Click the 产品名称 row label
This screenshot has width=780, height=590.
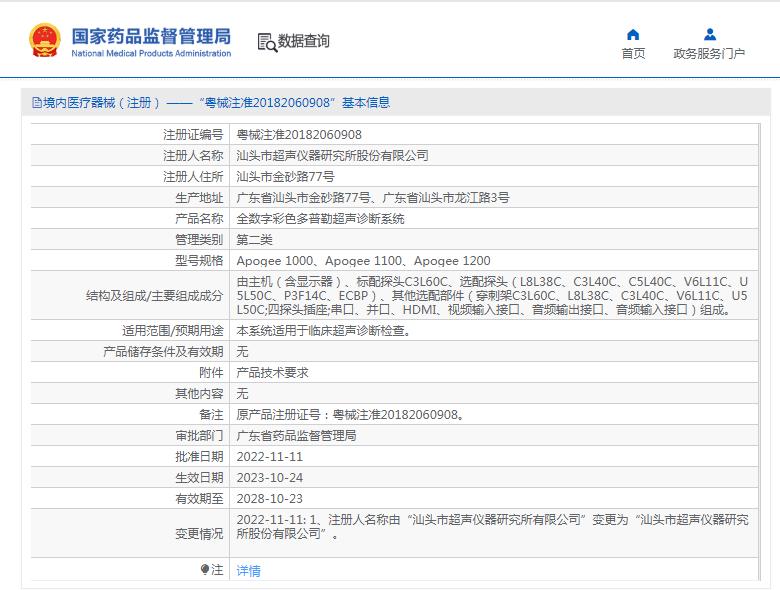pos(199,218)
